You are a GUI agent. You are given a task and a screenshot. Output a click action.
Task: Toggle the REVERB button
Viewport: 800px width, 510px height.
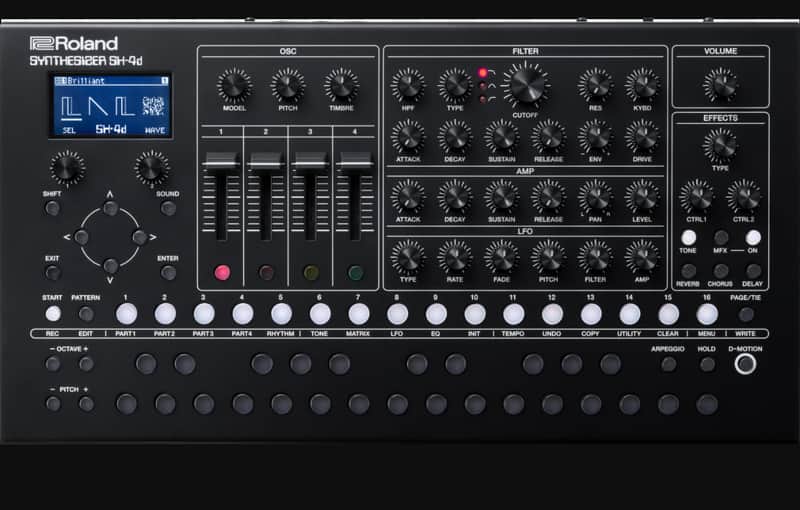coord(688,271)
